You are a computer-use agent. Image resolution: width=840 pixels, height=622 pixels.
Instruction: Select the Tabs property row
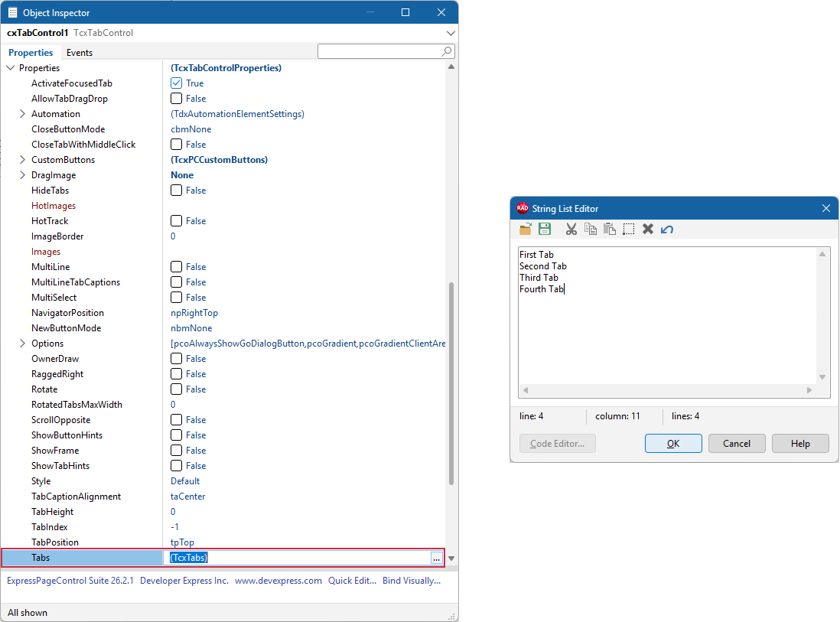point(223,558)
